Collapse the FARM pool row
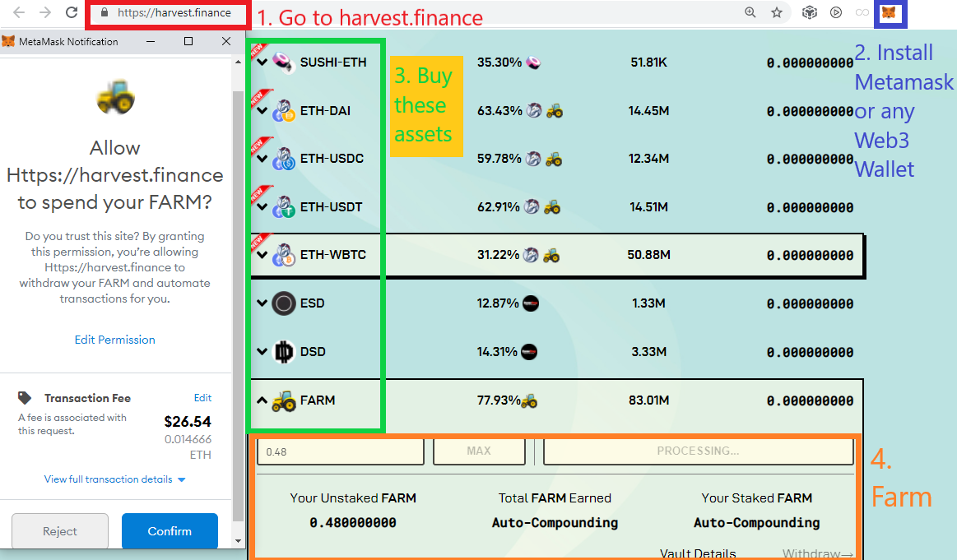 click(262, 400)
